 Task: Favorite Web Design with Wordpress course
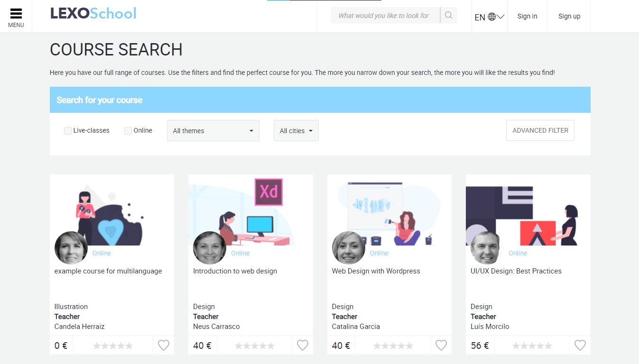coord(441,345)
